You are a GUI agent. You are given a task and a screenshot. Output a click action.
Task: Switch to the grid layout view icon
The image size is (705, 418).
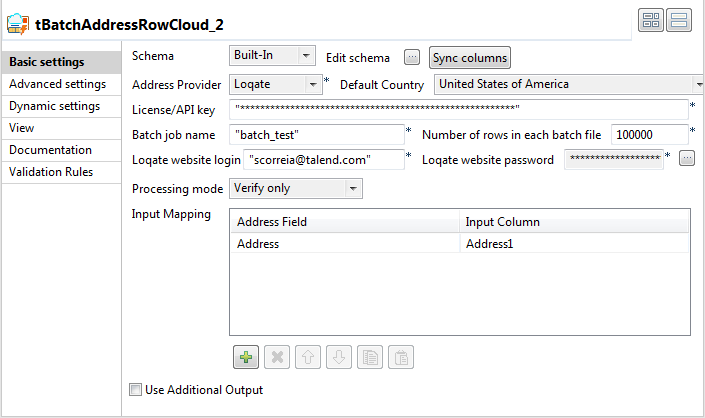click(651, 20)
